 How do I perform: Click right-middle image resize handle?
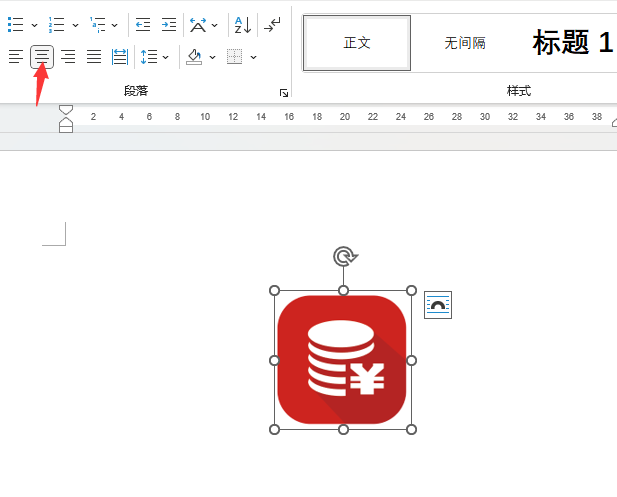tap(411, 360)
